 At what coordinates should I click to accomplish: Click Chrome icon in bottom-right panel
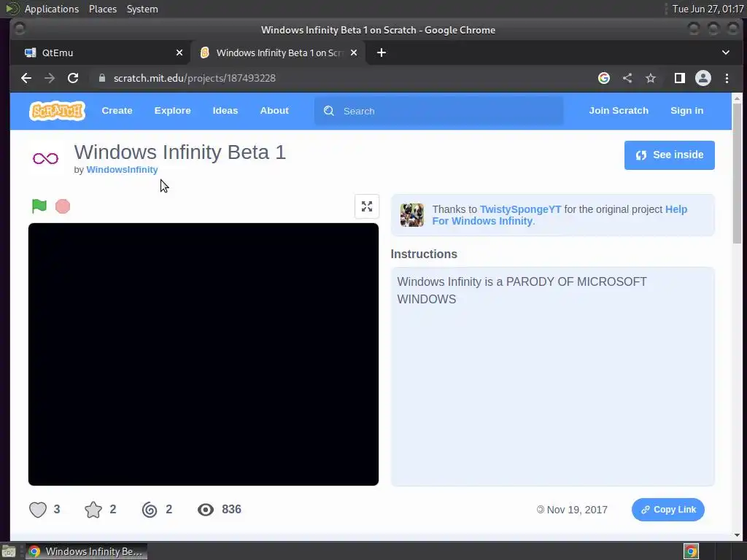[691, 551]
